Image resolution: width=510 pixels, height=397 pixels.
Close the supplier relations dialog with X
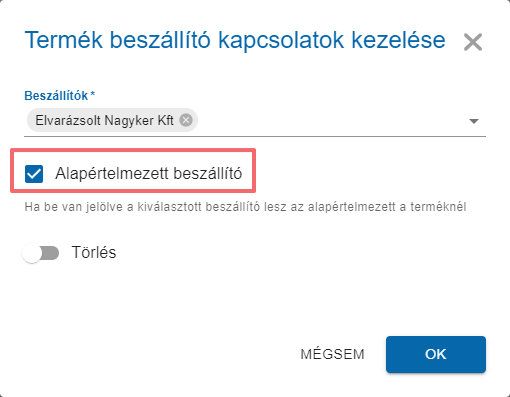473,42
